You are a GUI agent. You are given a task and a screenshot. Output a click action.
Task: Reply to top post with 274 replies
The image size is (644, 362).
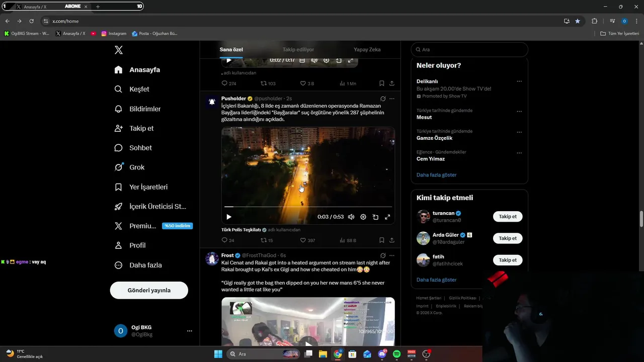tap(229, 83)
